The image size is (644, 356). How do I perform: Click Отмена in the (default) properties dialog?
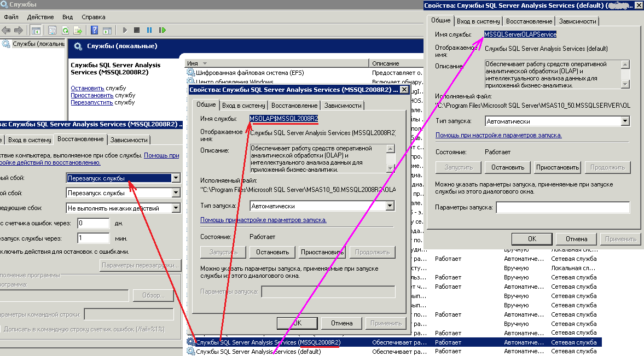pyautogui.click(x=576, y=239)
